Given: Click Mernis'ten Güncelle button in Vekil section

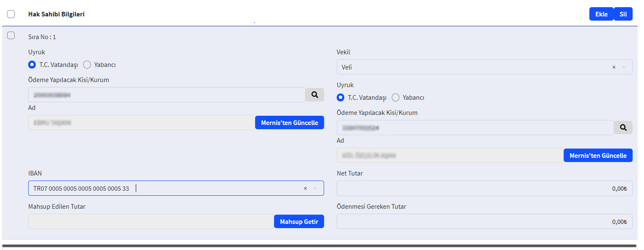Looking at the screenshot, I should (x=598, y=156).
